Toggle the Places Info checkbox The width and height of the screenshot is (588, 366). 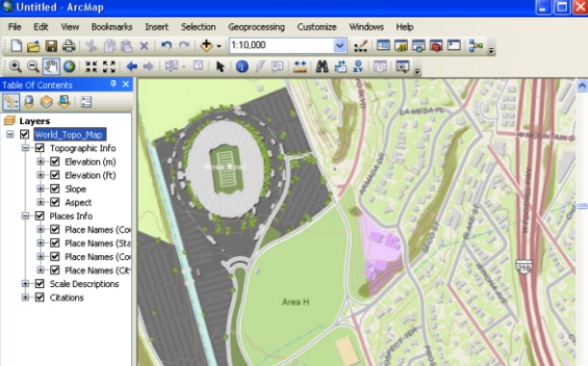[40, 216]
